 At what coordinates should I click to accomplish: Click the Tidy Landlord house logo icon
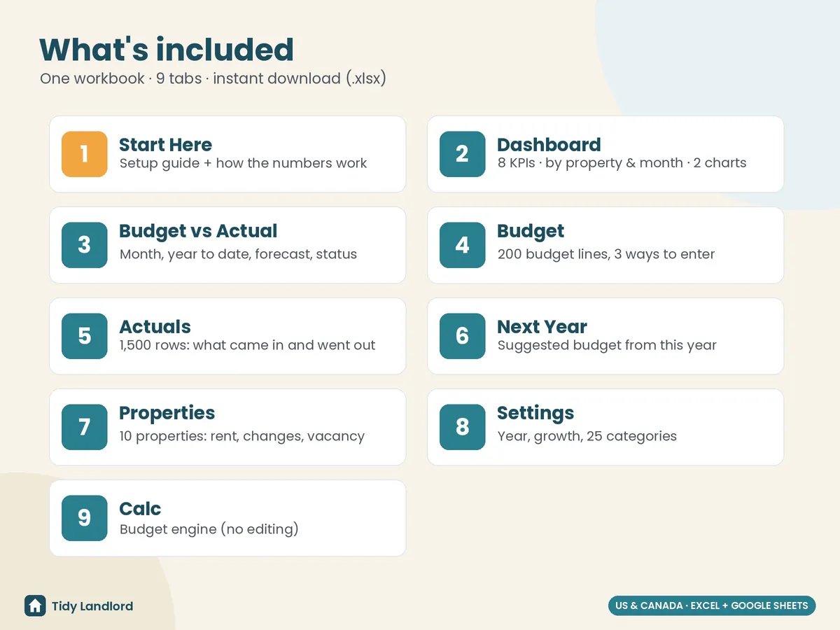coord(35,605)
